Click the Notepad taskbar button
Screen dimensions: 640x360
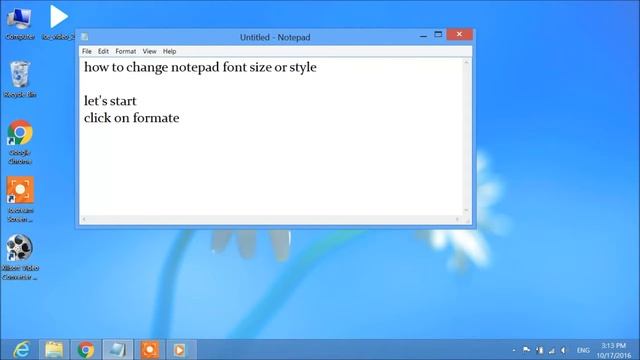pyautogui.click(x=118, y=350)
